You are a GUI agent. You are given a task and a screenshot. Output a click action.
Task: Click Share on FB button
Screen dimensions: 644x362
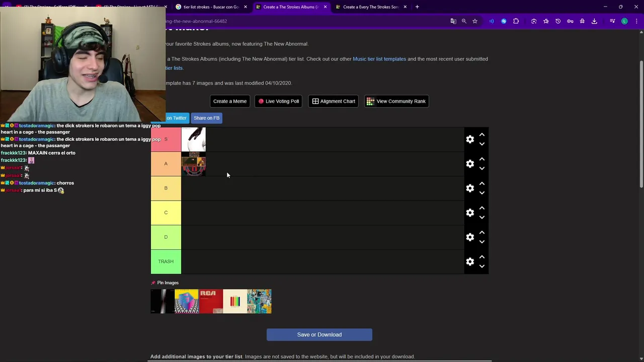(207, 118)
